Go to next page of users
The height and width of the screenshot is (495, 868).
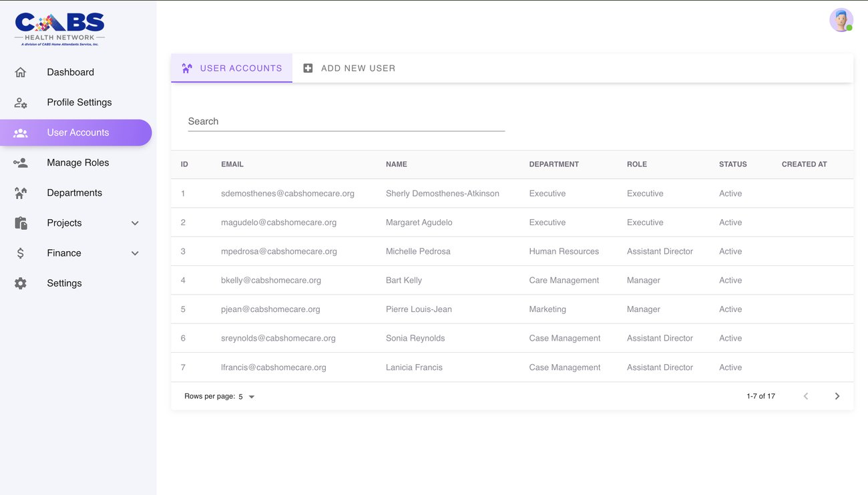click(x=837, y=396)
